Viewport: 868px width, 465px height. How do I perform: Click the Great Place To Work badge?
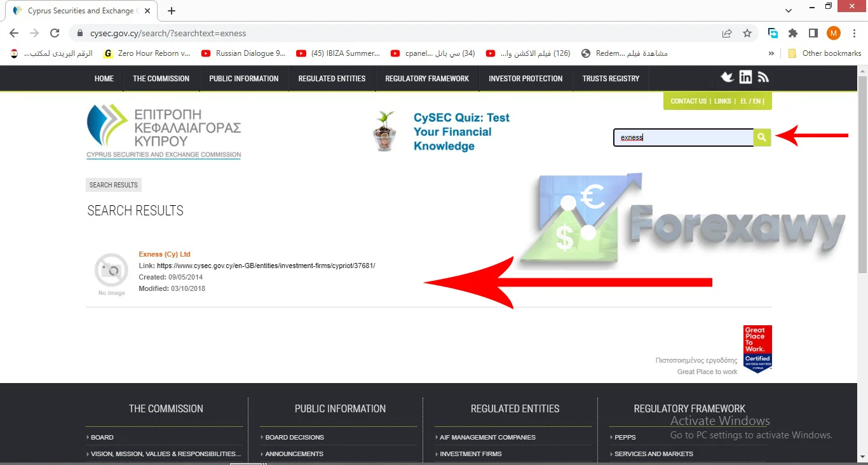757,349
